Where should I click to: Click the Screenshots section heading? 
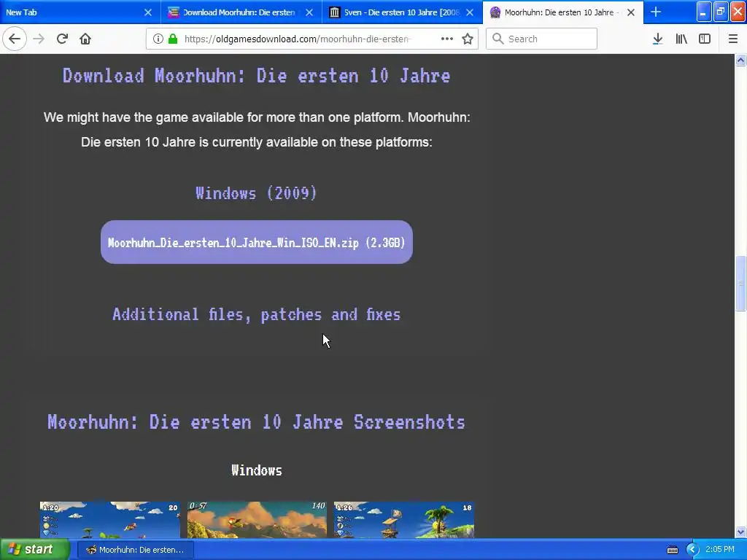(x=256, y=422)
